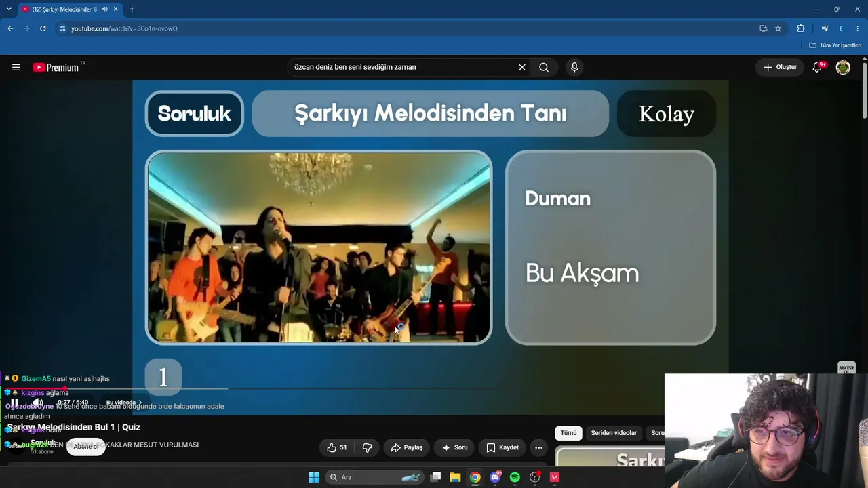Open the Chrome extensions puzzle icon
This screenshot has width=868, height=488.
click(x=801, y=28)
